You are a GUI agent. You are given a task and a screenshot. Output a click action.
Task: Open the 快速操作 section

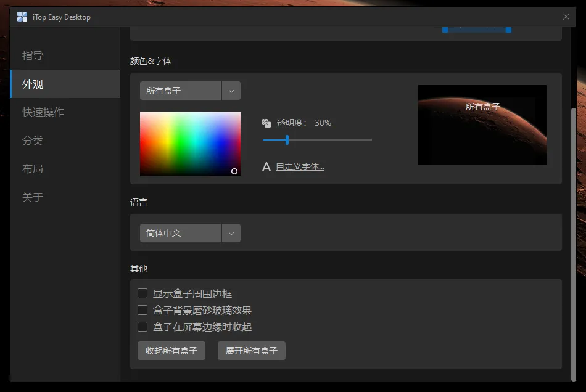(x=65, y=112)
